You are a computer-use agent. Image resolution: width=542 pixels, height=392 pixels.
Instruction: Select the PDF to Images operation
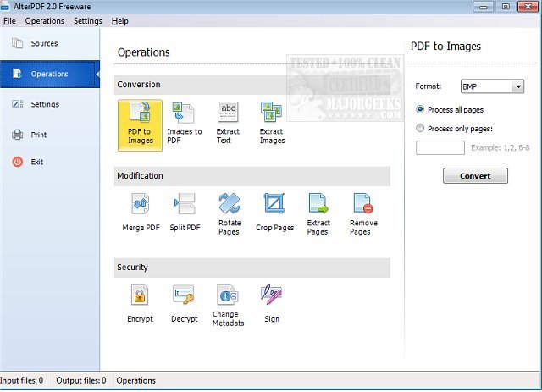pyautogui.click(x=141, y=124)
